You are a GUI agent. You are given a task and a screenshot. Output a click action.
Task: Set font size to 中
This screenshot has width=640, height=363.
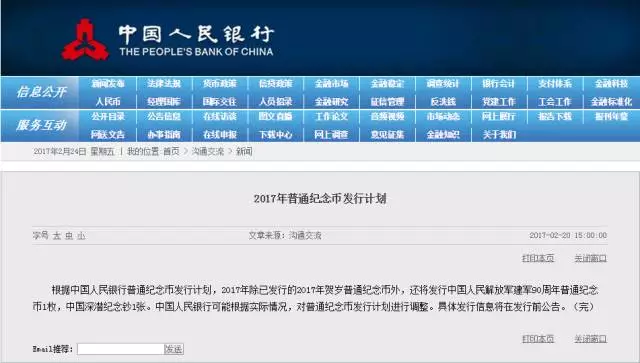(x=69, y=236)
